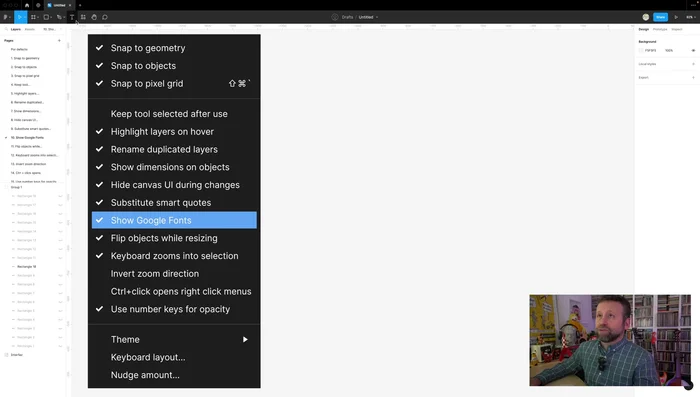Open the Frame tool dropdown arrow
This screenshot has height=397, width=700.
(38, 17)
